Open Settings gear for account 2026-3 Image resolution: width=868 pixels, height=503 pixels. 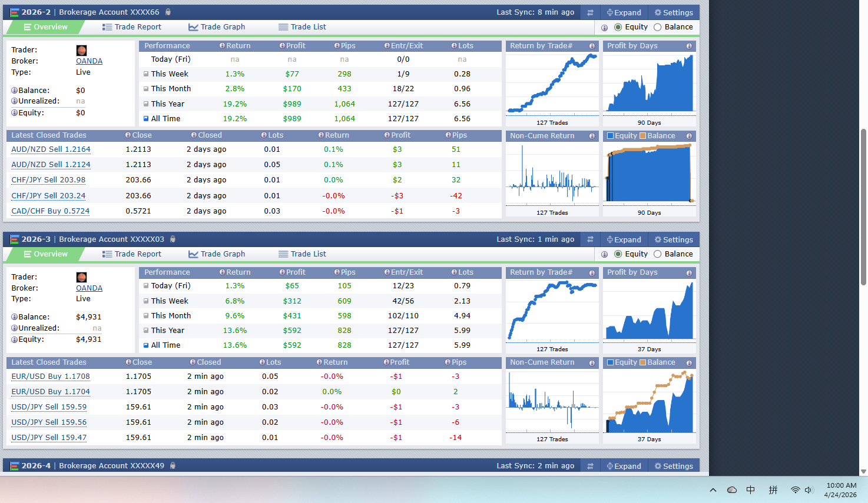(x=674, y=239)
